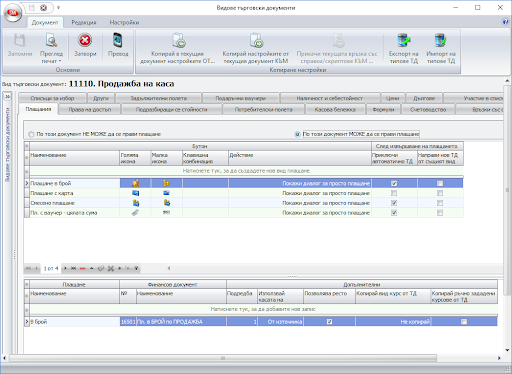The image size is (512, 374).
Task: Click the big icon of Плащане в брой
Action: 135,183
